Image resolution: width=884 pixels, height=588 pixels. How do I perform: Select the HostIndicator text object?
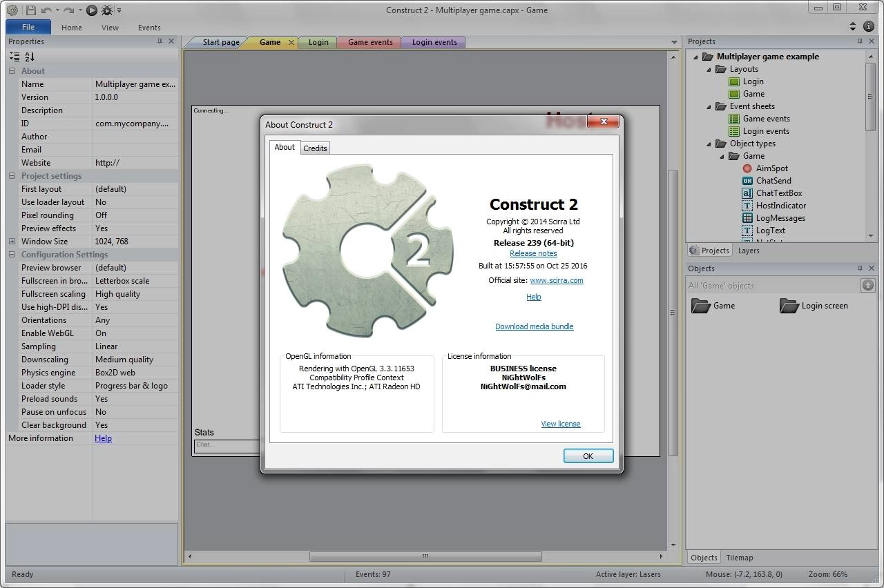coord(780,206)
